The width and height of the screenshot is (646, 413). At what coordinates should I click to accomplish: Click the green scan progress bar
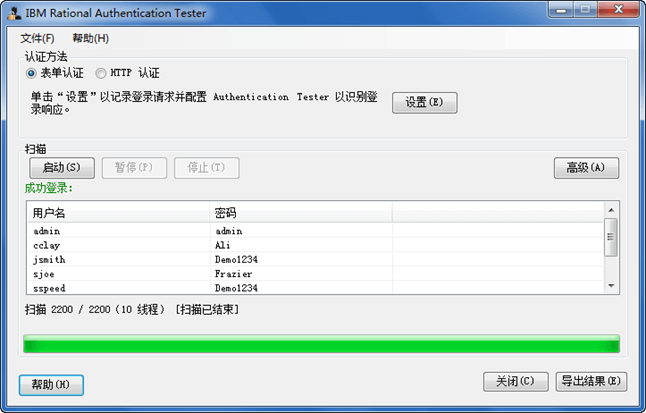click(321, 344)
